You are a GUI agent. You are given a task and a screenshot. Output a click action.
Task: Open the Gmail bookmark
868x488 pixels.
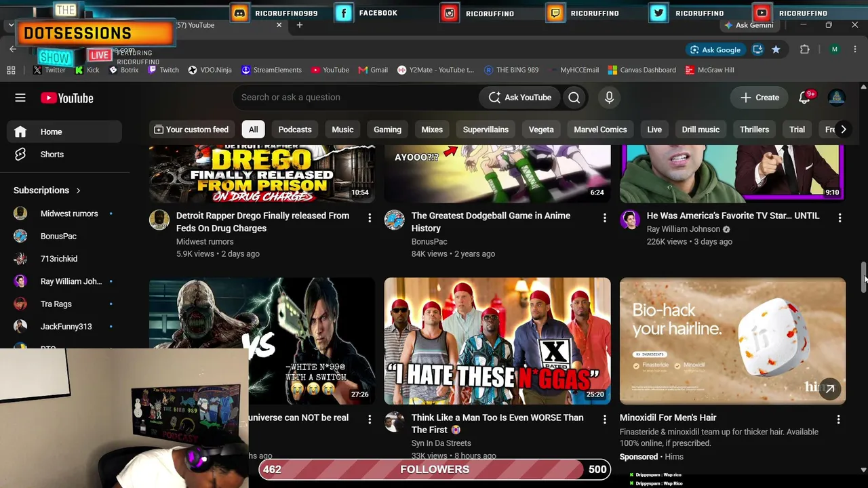373,70
